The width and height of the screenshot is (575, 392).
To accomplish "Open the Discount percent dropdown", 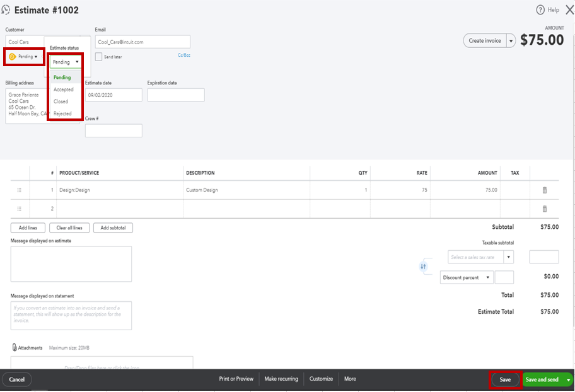I will point(465,277).
